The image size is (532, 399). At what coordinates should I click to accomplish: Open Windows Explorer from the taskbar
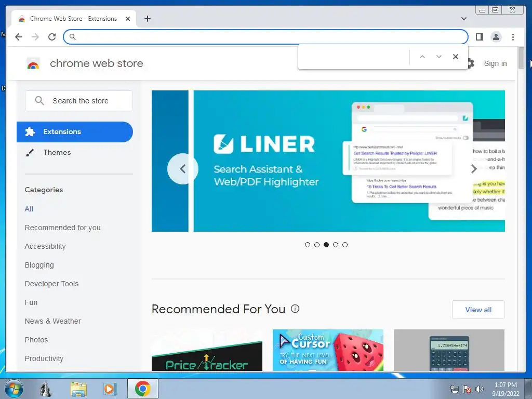pyautogui.click(x=78, y=389)
